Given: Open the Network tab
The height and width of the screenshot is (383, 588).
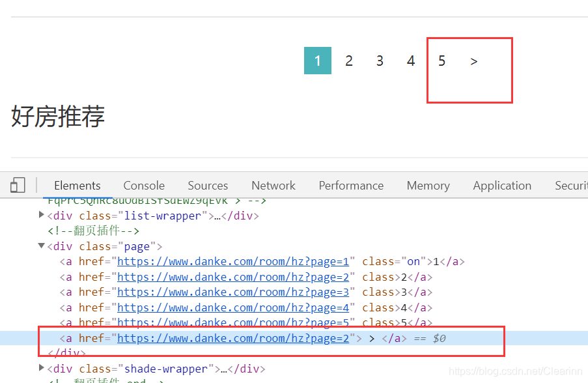Looking at the screenshot, I should [273, 186].
